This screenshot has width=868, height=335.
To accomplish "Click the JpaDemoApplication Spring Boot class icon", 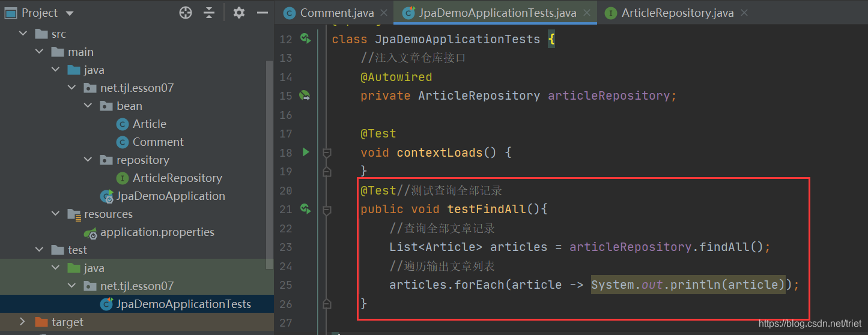I will coord(107,196).
